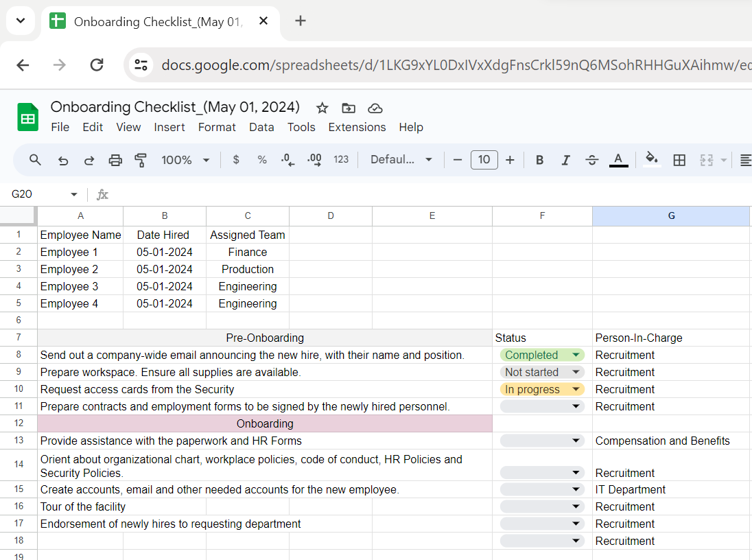Redo the last action
The image size is (752, 560).
pos(89,160)
